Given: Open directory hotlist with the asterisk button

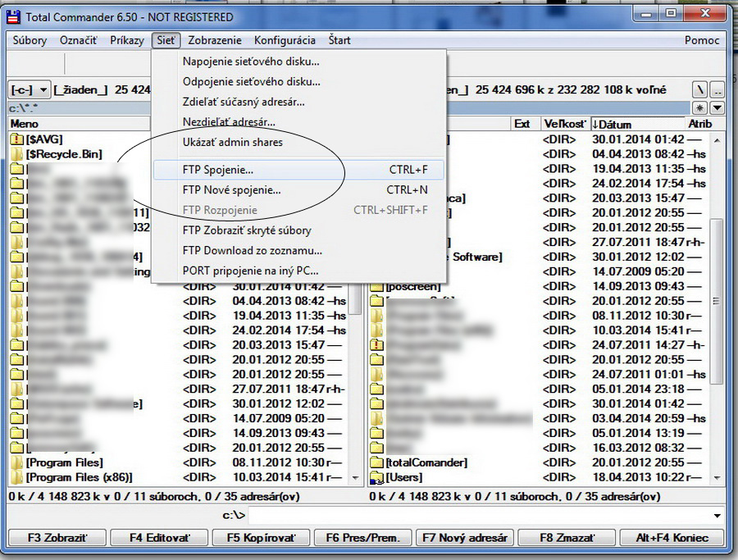Looking at the screenshot, I should pyautogui.click(x=700, y=108).
